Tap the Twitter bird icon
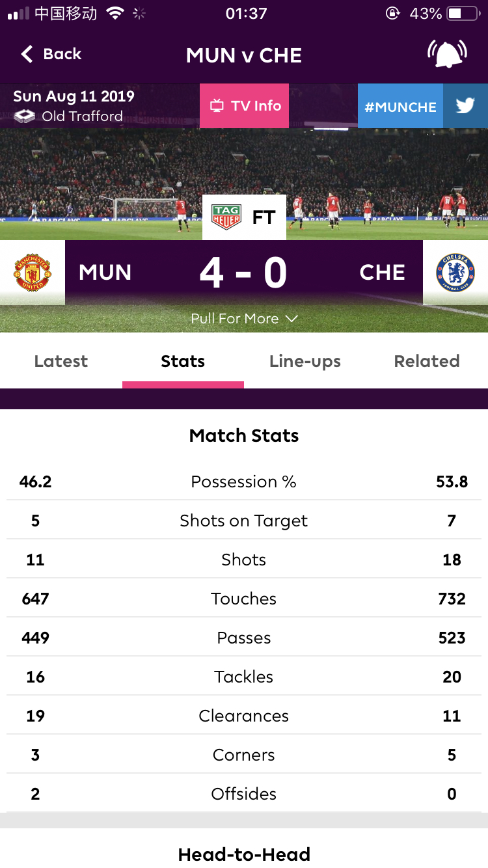The height and width of the screenshot is (868, 488). pos(465,105)
